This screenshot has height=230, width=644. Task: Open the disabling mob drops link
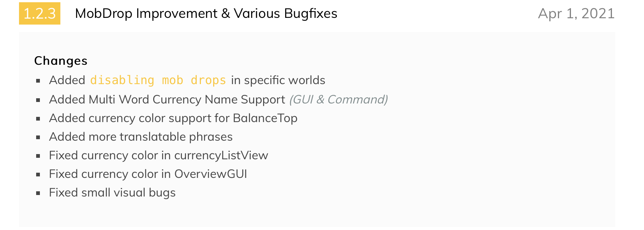(x=158, y=80)
